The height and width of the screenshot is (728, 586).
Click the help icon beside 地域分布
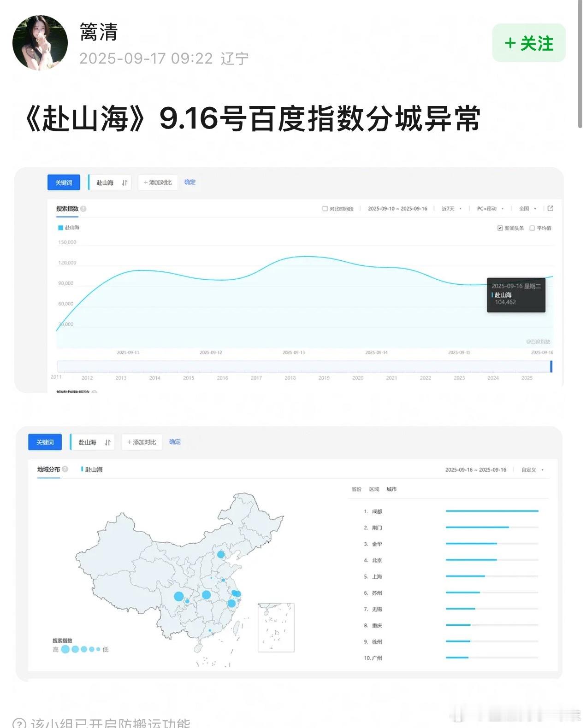65,469
